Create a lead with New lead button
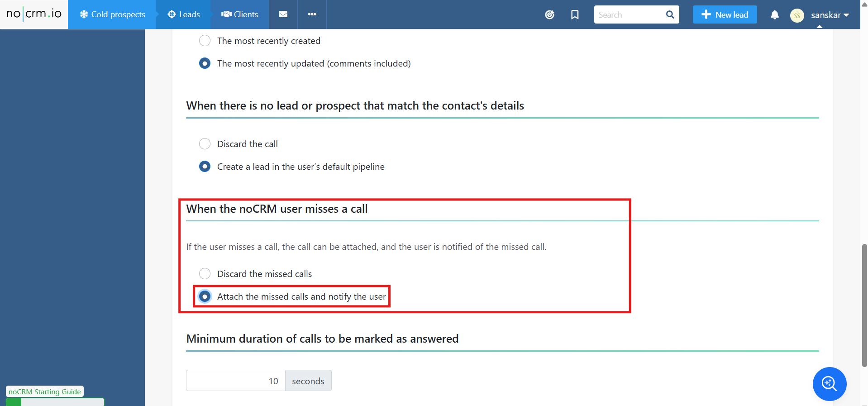This screenshot has height=406, width=868. pyautogui.click(x=725, y=14)
